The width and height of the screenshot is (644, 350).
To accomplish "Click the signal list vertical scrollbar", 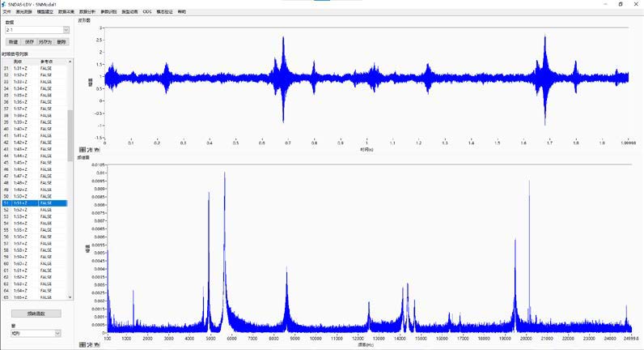I will pyautogui.click(x=70, y=162).
